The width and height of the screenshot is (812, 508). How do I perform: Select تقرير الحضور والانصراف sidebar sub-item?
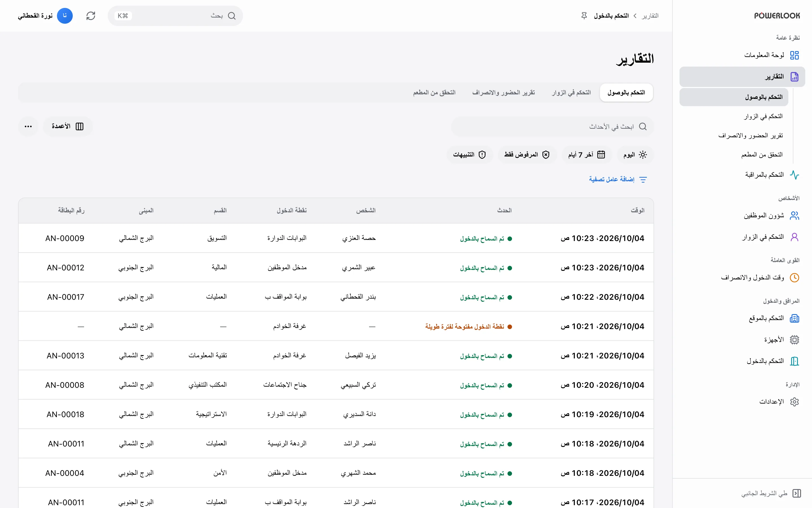tap(734, 135)
